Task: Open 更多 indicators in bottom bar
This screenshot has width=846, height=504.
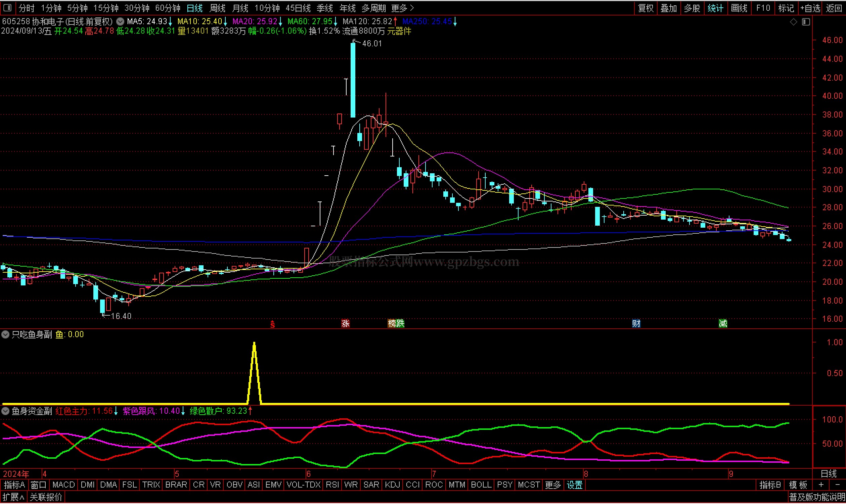Action: pos(553,485)
